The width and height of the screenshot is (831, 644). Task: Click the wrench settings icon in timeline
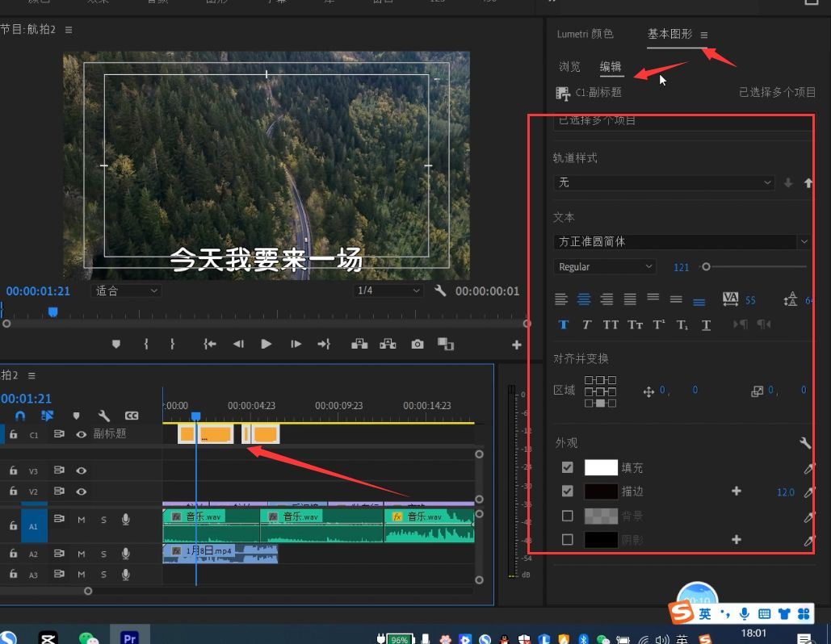103,414
